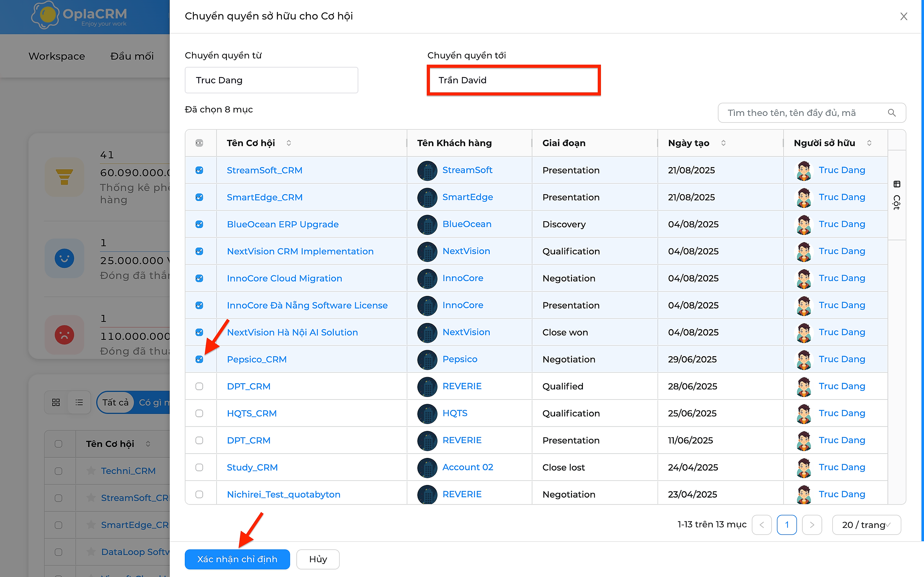Click the Hủy button
This screenshot has width=924, height=577.
[x=318, y=559]
